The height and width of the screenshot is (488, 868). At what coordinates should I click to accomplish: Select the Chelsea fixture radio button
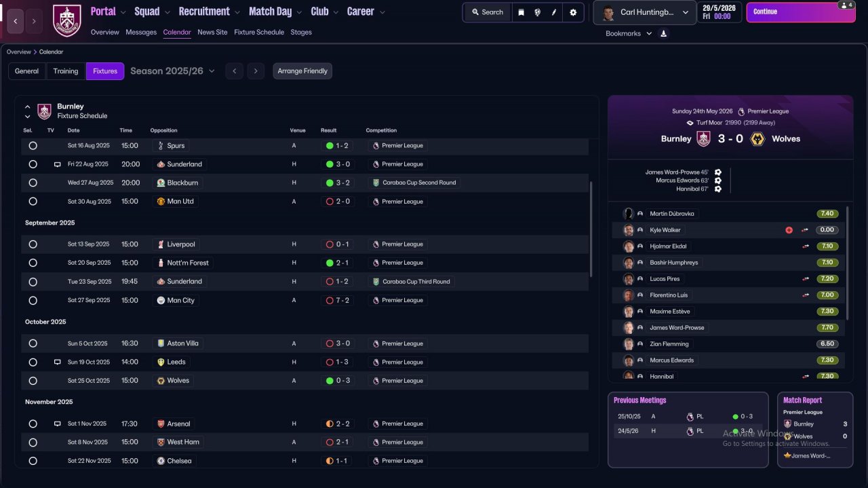33,461
